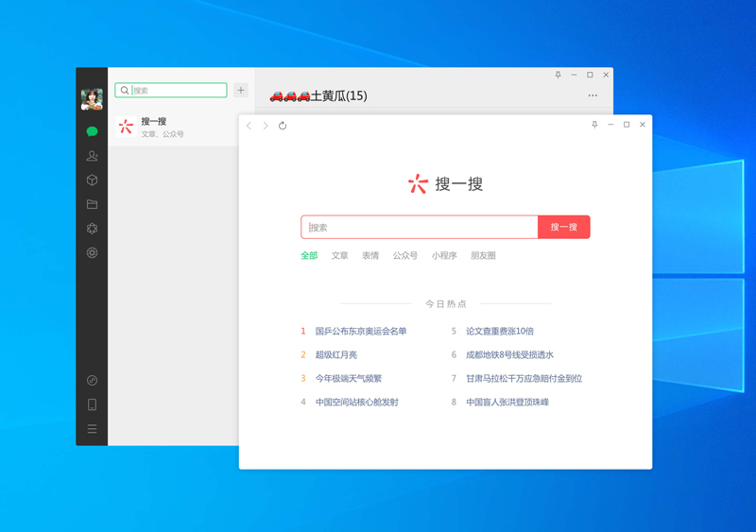This screenshot has width=756, height=532.
Task: Select the 全部 filter tab
Action: [x=309, y=256]
